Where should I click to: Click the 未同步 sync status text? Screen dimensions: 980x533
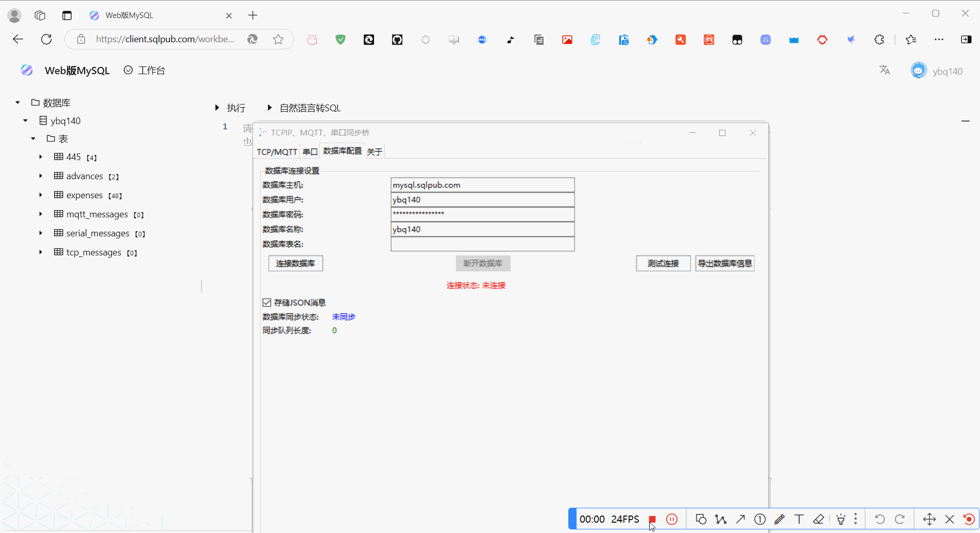coord(344,317)
